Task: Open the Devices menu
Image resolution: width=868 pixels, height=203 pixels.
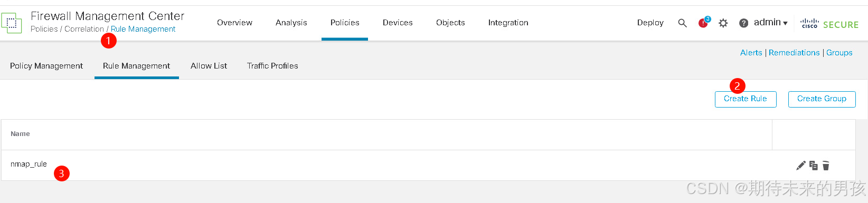Action: click(x=398, y=23)
